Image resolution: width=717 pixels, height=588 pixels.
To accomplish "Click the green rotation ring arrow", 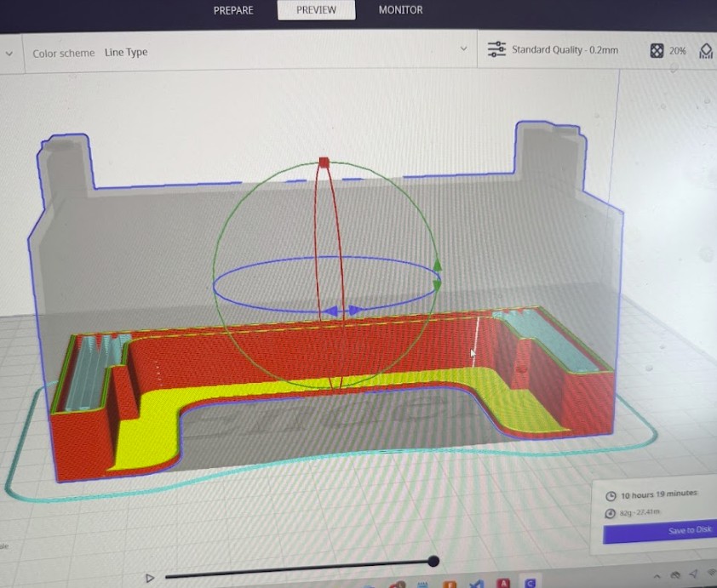I will coord(438,265).
